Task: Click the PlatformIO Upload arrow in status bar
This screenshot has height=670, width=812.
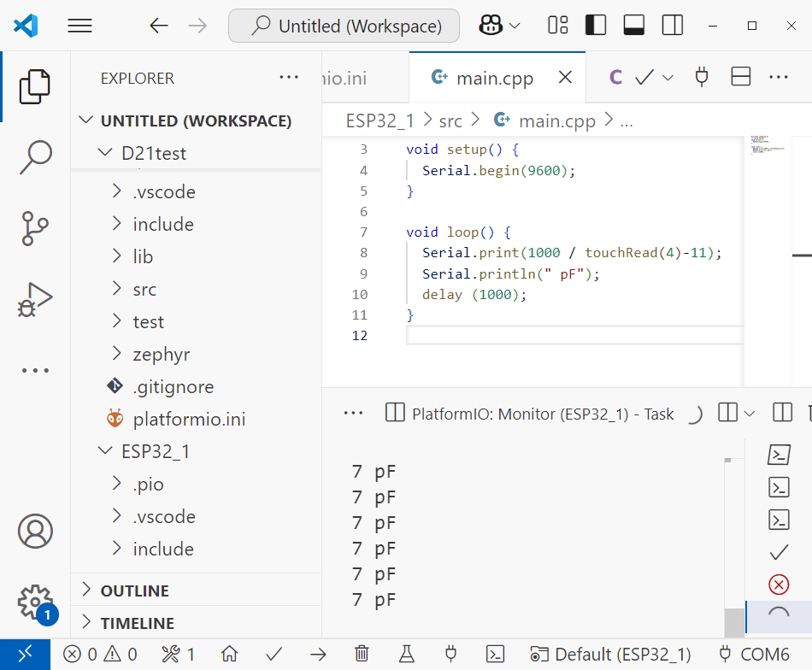Action: coord(318,655)
